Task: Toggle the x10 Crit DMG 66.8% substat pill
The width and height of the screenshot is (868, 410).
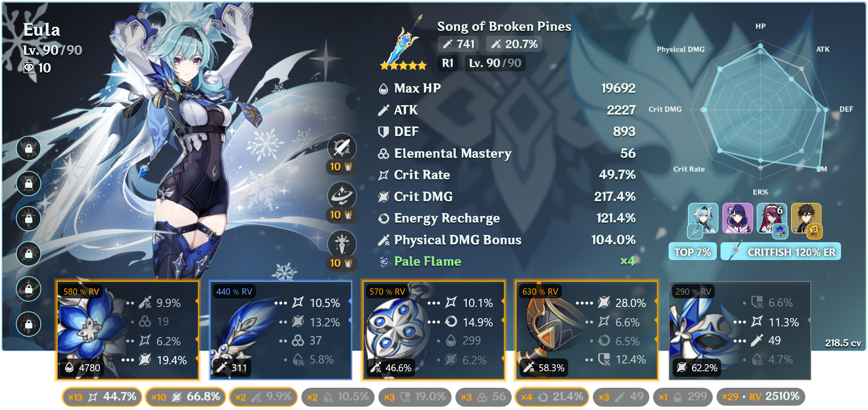Action: click(185, 397)
